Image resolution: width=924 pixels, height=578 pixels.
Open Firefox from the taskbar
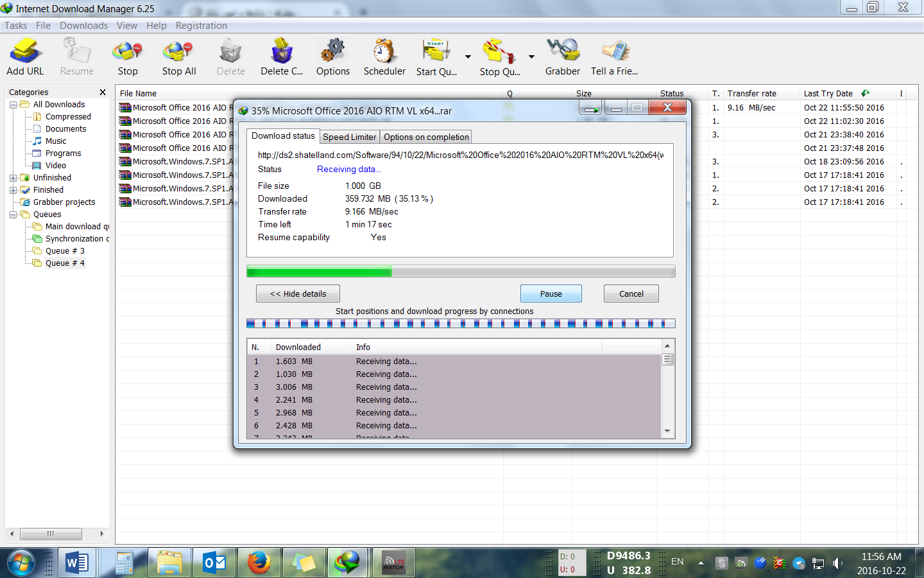259,563
